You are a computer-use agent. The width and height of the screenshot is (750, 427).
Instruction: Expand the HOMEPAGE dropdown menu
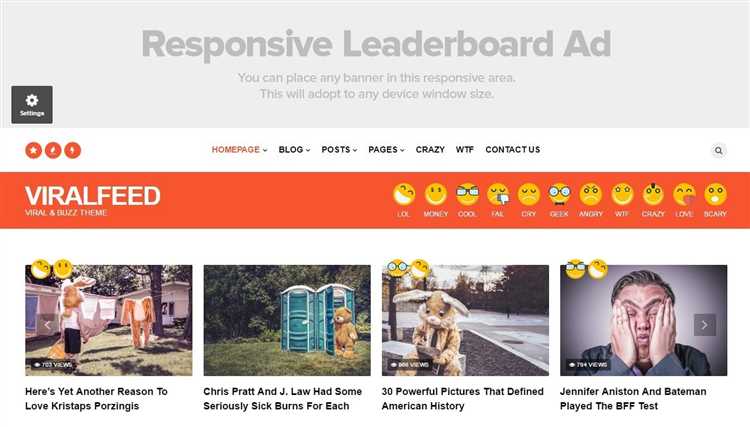pyautogui.click(x=240, y=150)
